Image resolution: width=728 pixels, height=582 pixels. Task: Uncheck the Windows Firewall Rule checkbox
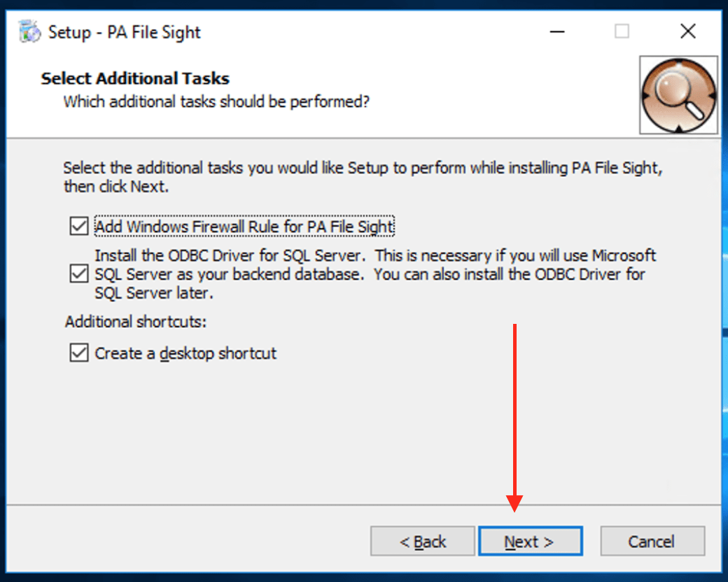[78, 227]
